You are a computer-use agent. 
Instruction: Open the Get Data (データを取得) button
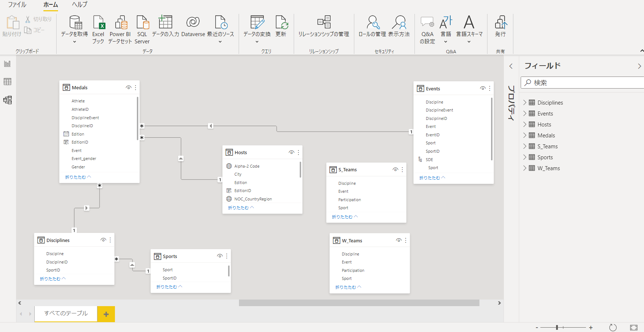tap(74, 29)
